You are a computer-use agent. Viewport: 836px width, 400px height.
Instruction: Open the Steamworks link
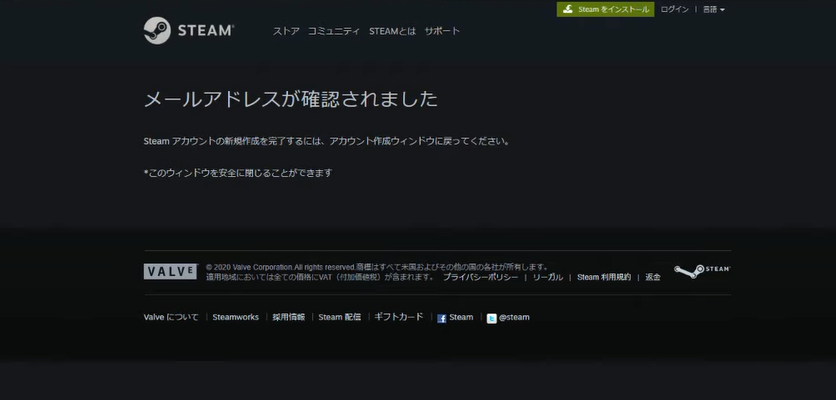(236, 317)
